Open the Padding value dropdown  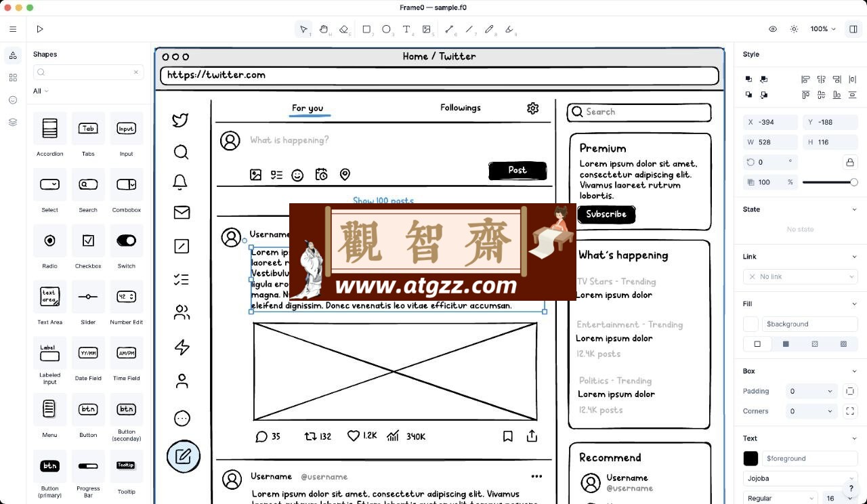(x=813, y=391)
